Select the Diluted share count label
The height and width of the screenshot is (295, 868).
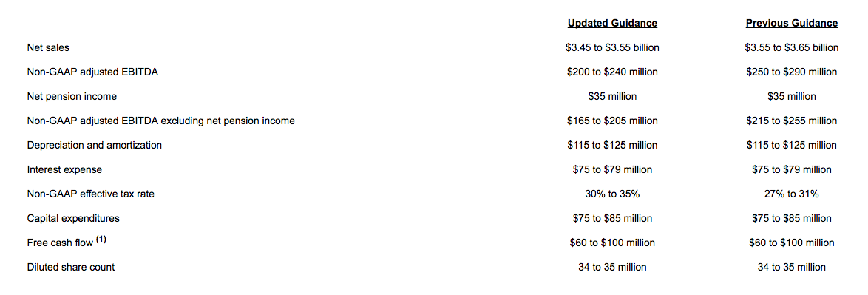tap(71, 267)
